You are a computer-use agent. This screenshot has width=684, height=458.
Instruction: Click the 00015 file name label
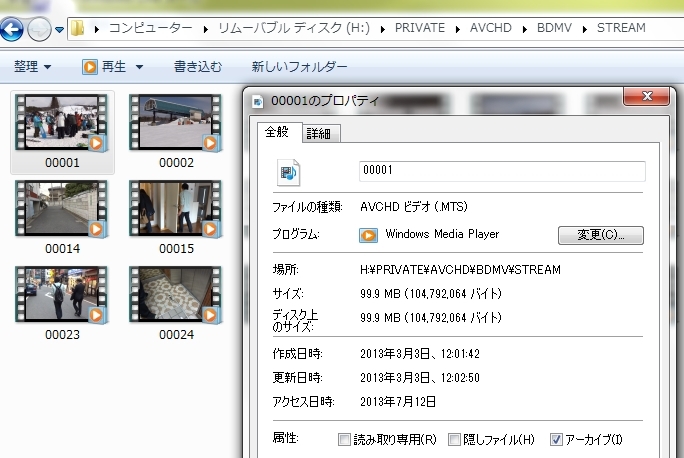point(176,249)
